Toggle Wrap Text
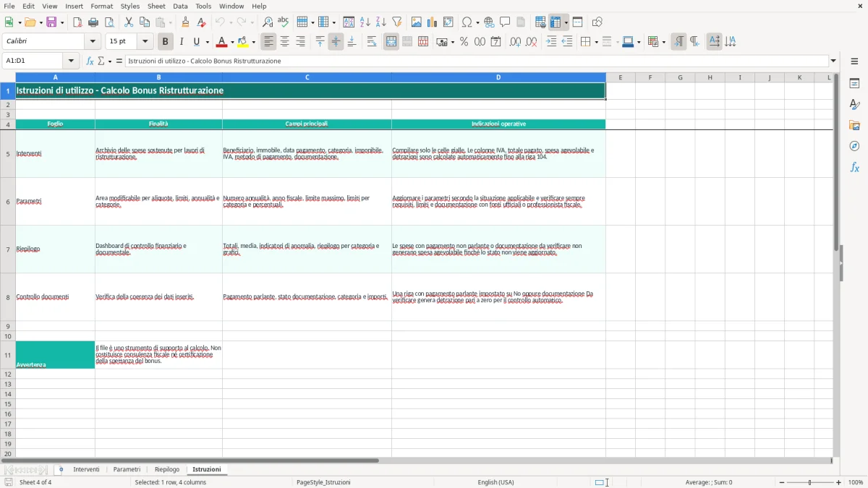 click(x=372, y=42)
